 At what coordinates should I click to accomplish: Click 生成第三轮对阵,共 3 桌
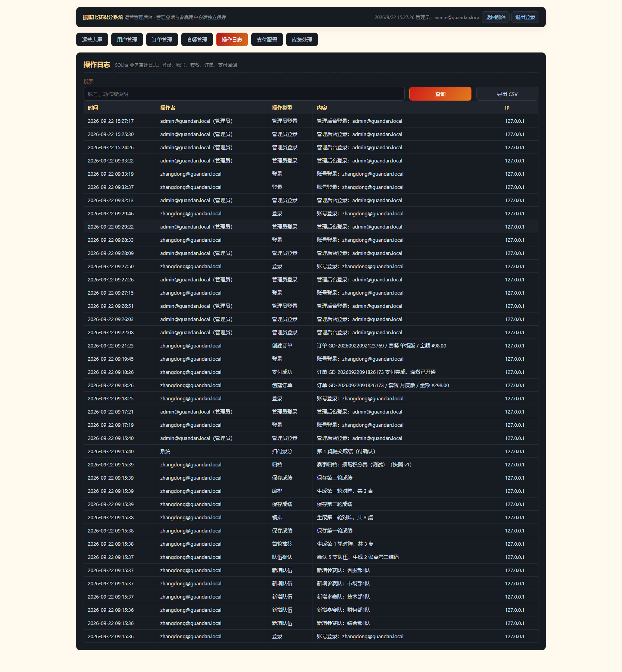coord(345,491)
